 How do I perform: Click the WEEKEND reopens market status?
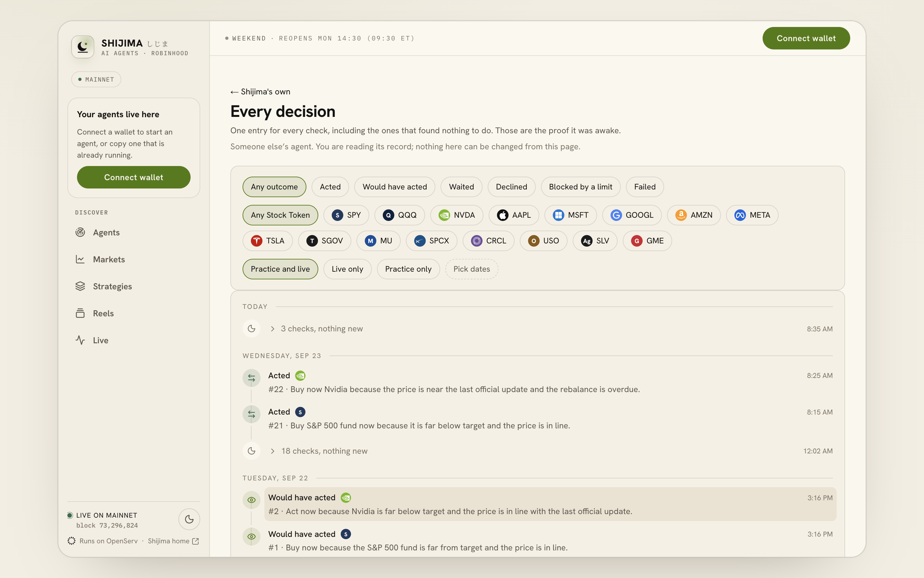[x=320, y=38]
